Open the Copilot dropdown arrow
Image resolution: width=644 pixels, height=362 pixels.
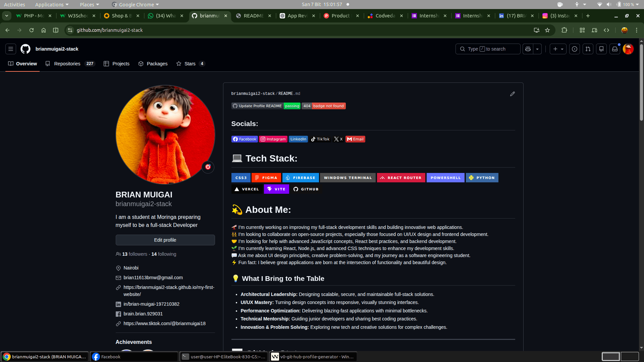tap(537, 49)
